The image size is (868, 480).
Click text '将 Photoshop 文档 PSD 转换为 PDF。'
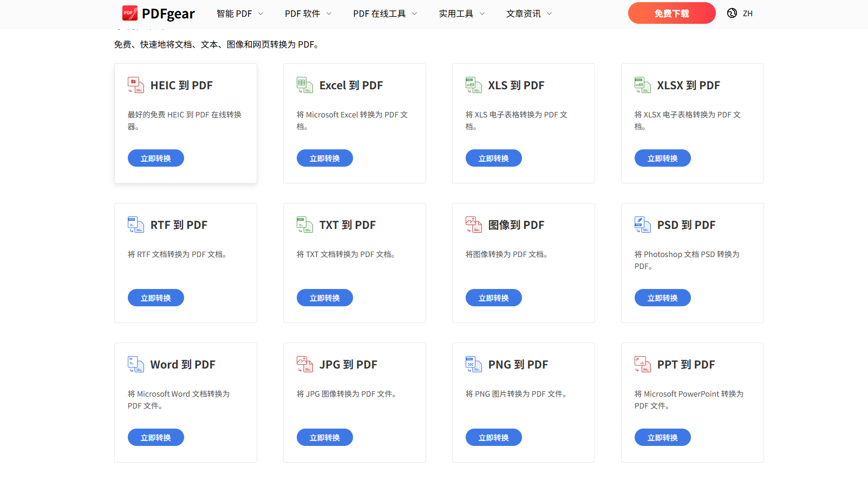pyautogui.click(x=687, y=260)
